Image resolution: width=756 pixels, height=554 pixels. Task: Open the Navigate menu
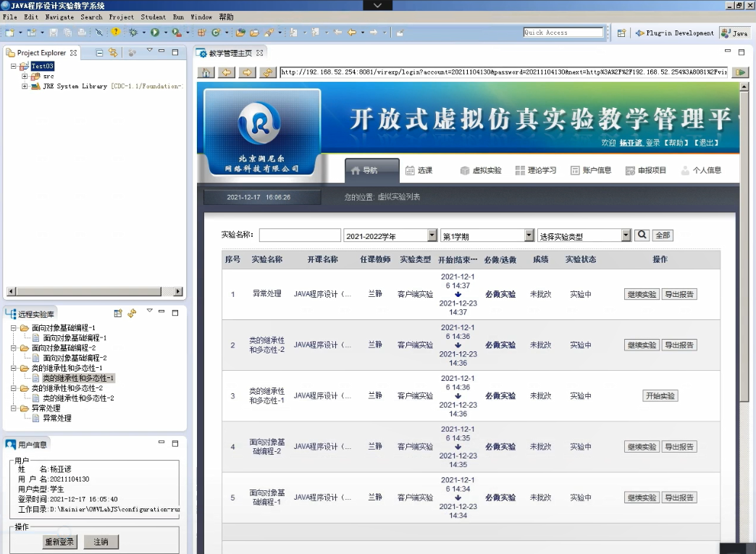pos(59,17)
